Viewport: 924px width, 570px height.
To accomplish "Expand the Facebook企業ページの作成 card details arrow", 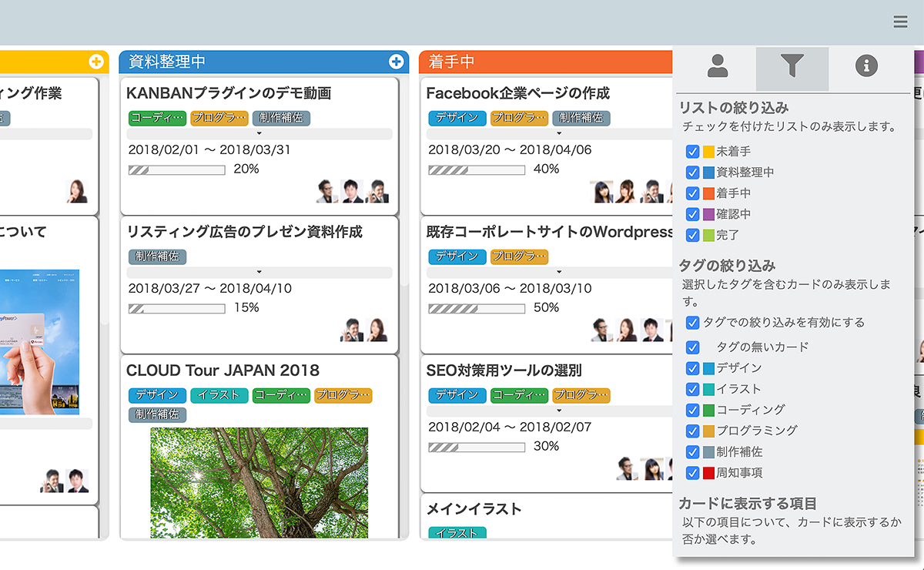I will pos(559,134).
